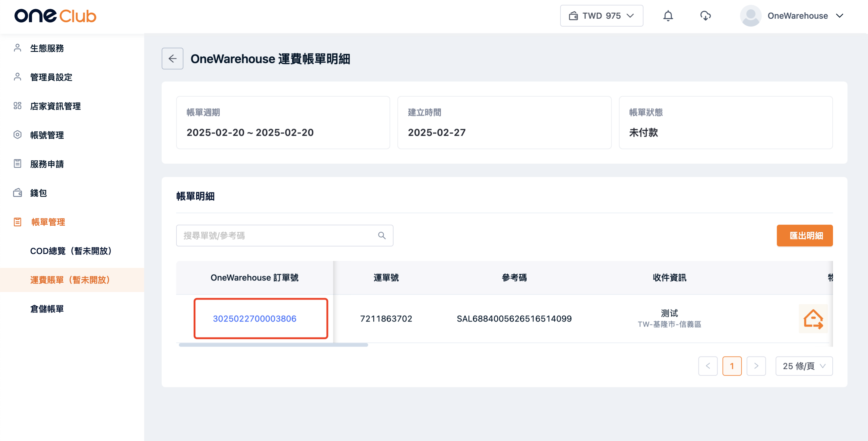Click bill status 未付款
868x441 pixels.
pyautogui.click(x=643, y=132)
